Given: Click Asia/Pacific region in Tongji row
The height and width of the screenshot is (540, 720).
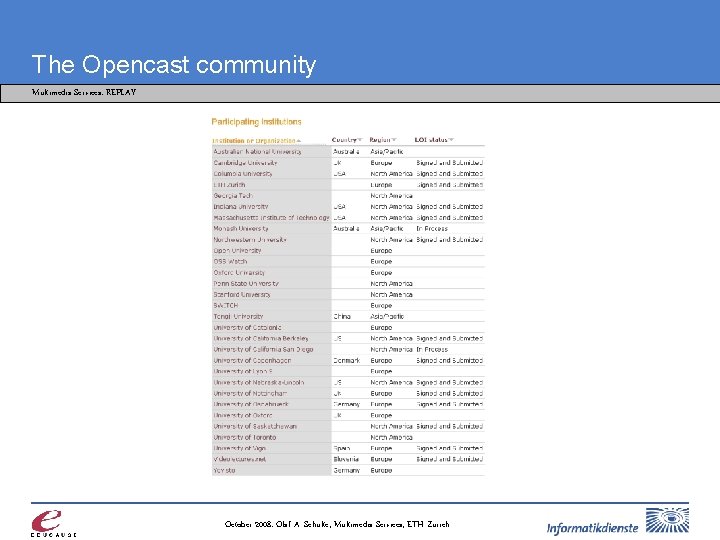Looking at the screenshot, I should (387, 316).
